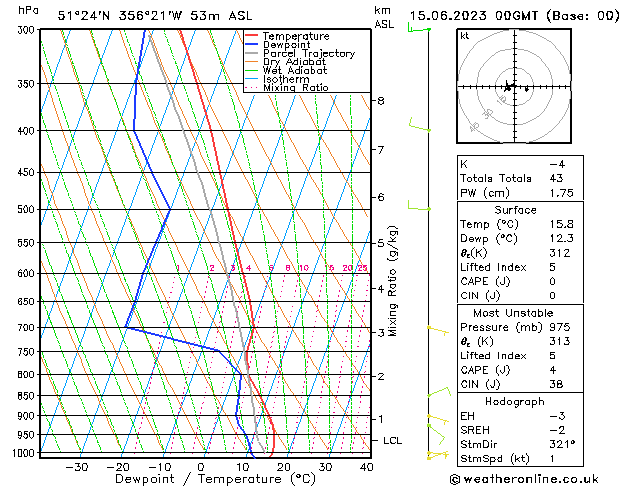Click the Pressure (mb) value 975
The height and width of the screenshot is (486, 629).
coord(560,327)
